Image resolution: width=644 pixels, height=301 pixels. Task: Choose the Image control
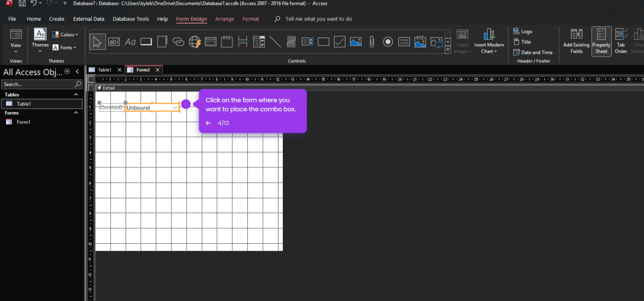point(356,41)
